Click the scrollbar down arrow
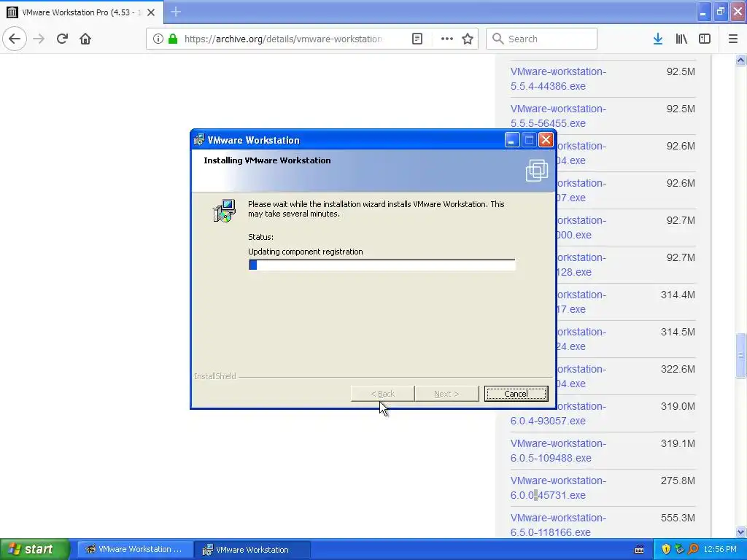The height and width of the screenshot is (560, 747). 740,532
